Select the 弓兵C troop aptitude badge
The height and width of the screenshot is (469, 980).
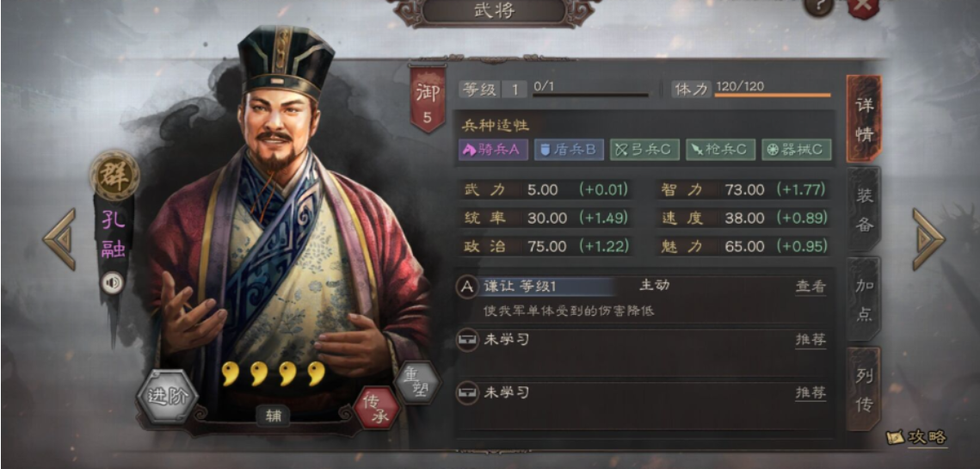644,150
